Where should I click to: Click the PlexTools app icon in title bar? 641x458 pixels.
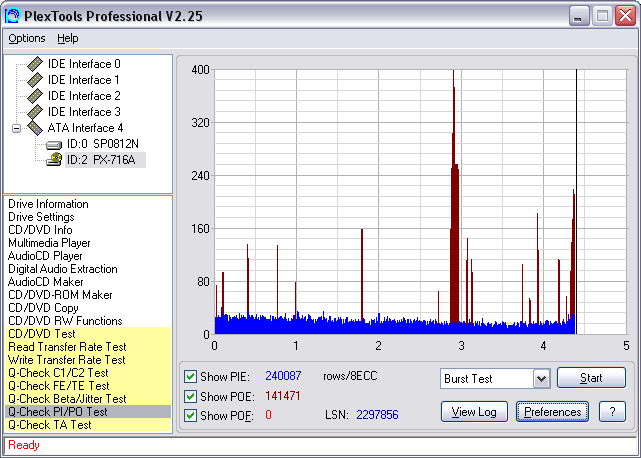coord(12,16)
